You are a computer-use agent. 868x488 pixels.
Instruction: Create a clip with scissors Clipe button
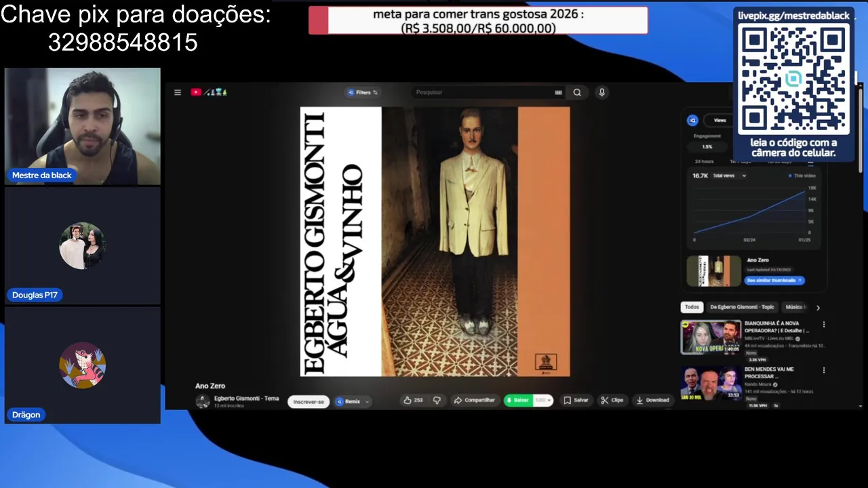click(612, 400)
